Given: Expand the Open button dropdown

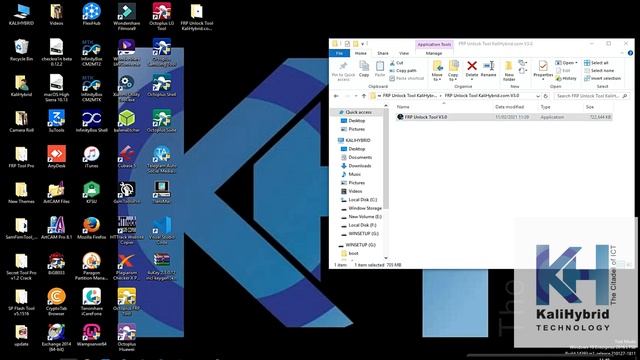Looking at the screenshot, I should click(x=576, y=63).
